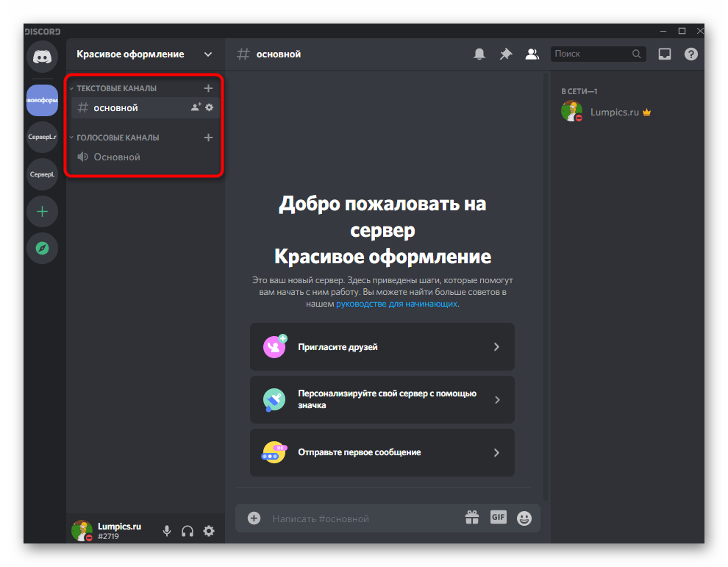Click the magnifier icon in search
Viewport: 728px width, 567px height.
pyautogui.click(x=637, y=54)
